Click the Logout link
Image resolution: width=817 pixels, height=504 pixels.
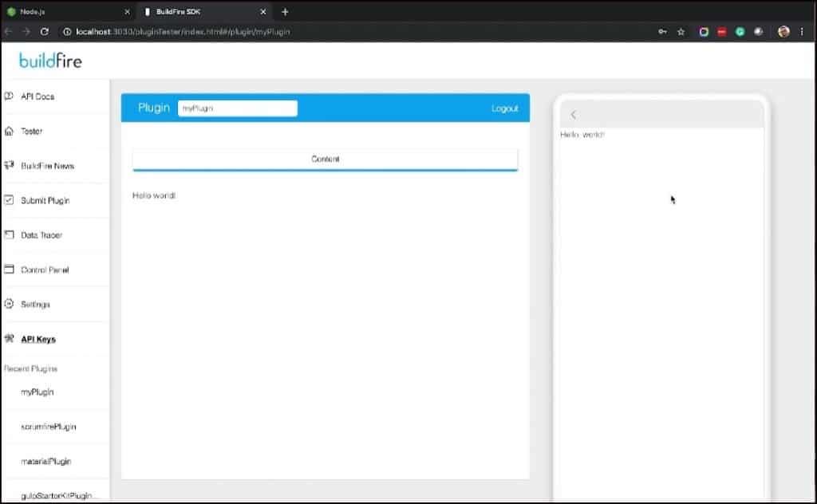tap(504, 108)
